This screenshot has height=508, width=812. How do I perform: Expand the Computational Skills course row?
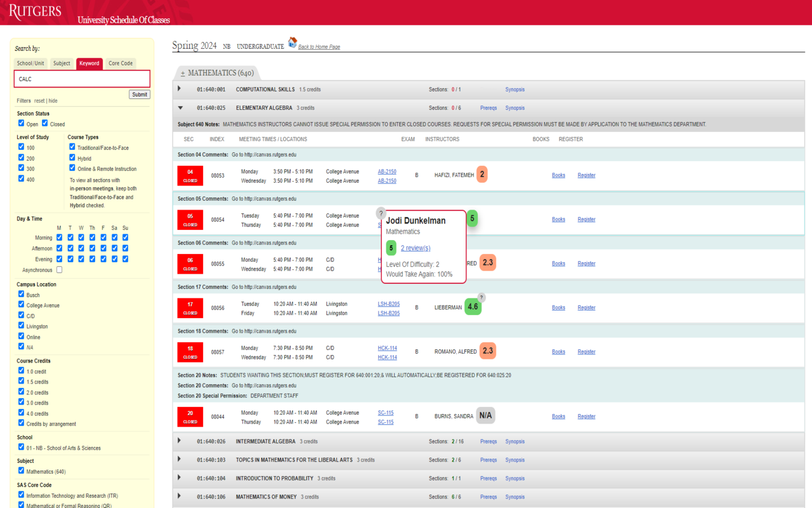(180, 89)
